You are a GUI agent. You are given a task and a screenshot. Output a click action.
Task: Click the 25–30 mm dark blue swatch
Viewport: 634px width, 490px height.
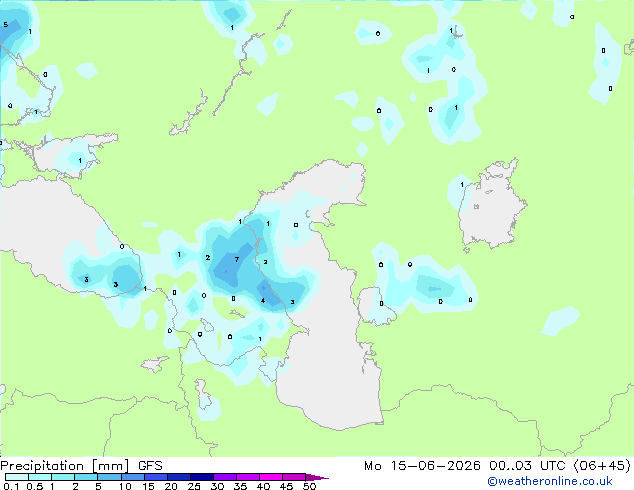[201, 477]
